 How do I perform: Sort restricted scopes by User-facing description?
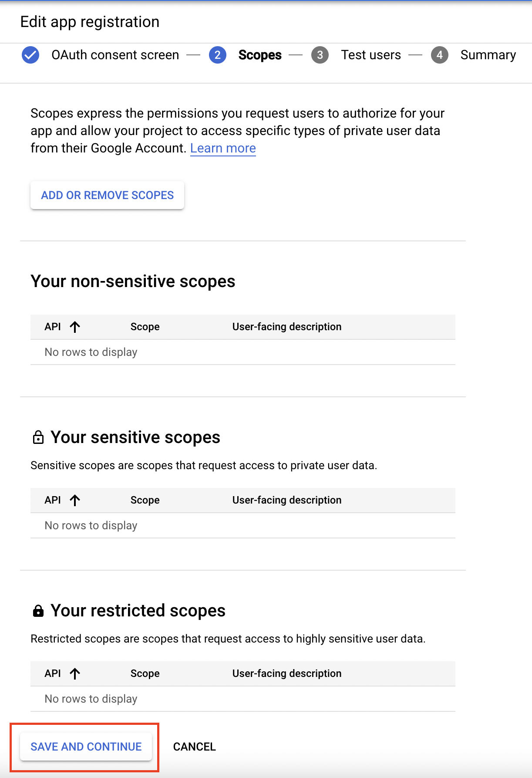(x=286, y=673)
